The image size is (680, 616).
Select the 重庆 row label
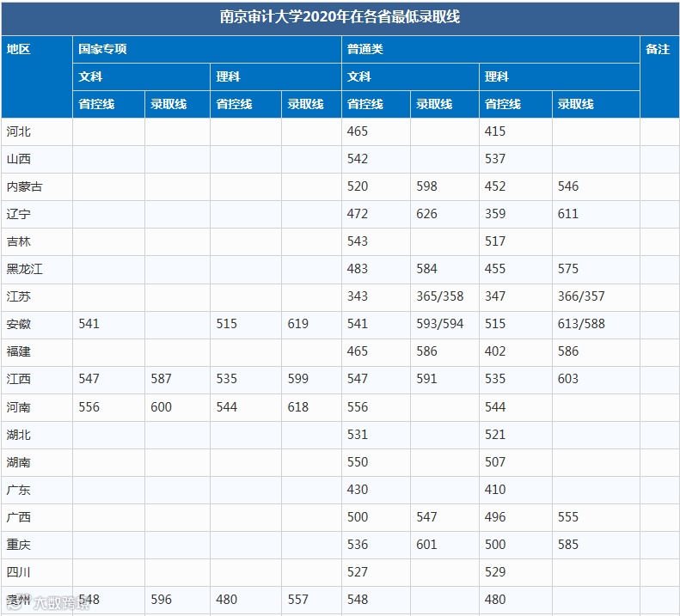[x=19, y=545]
